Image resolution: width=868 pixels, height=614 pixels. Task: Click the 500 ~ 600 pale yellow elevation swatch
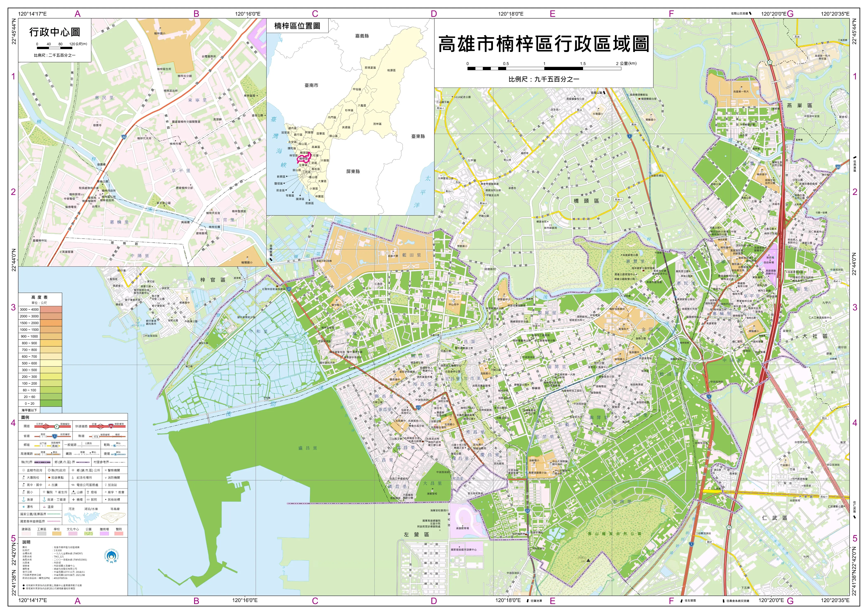click(x=51, y=363)
